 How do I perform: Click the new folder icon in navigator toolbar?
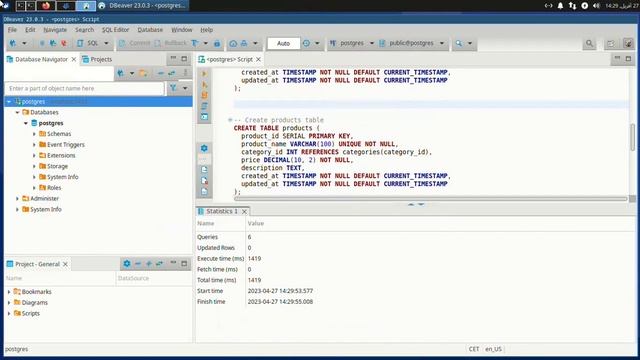click(143, 73)
